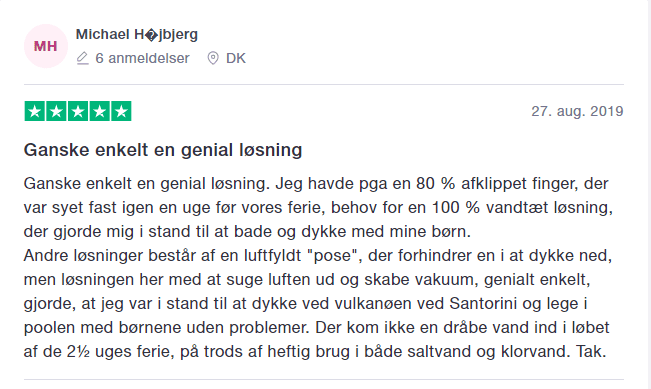This screenshot has height=389, width=651.
Task: Click the fifth green rating star
Action: [121, 111]
